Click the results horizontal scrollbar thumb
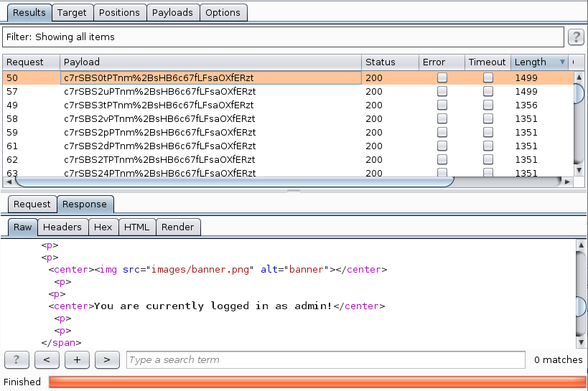Image resolution: width=588 pixels, height=391 pixels. point(234,182)
